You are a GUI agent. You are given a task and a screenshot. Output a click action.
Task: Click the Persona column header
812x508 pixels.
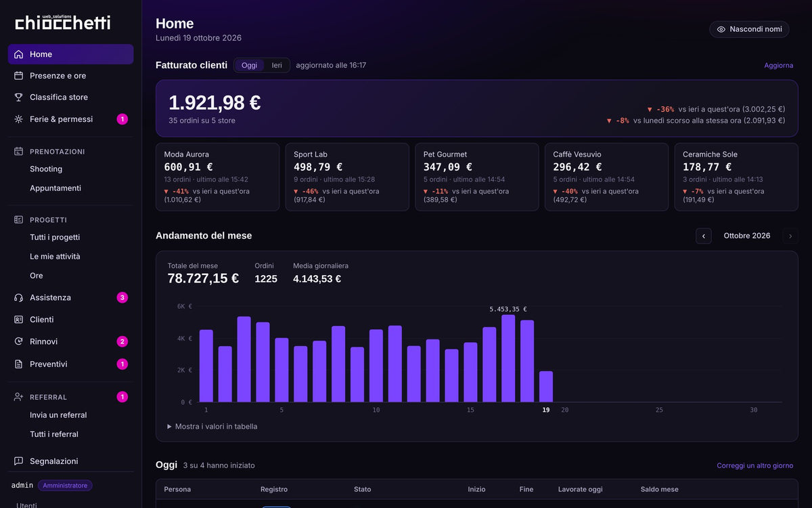click(x=177, y=489)
